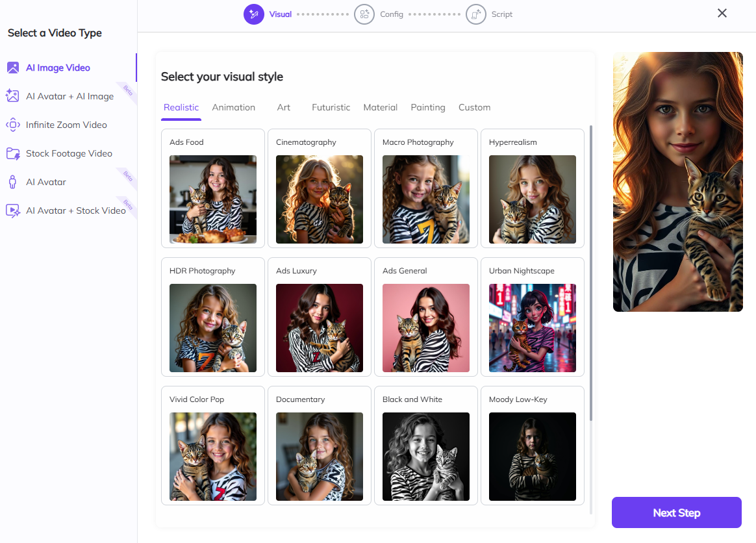The height and width of the screenshot is (543, 756).
Task: Click the AI Avatar + AI Image icon
Action: coord(12,96)
